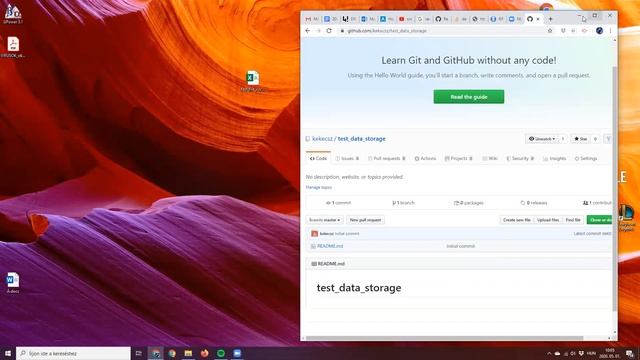Show hidden system tray icons
Image resolution: width=640 pixels, height=360 pixels.
click(x=549, y=353)
